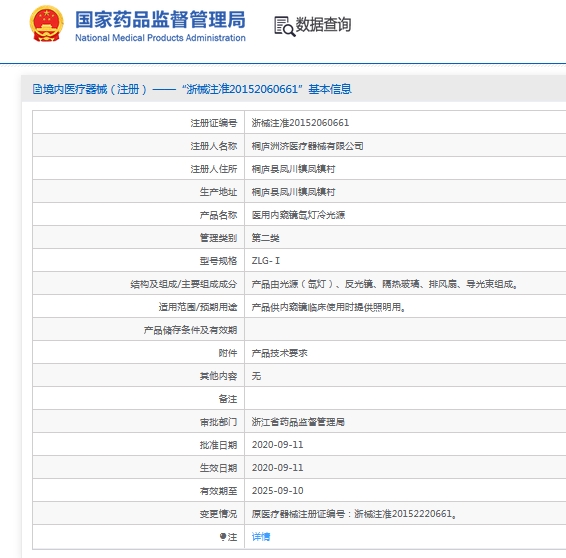
Task: Click the 型号规格 label
Action: click(x=218, y=261)
